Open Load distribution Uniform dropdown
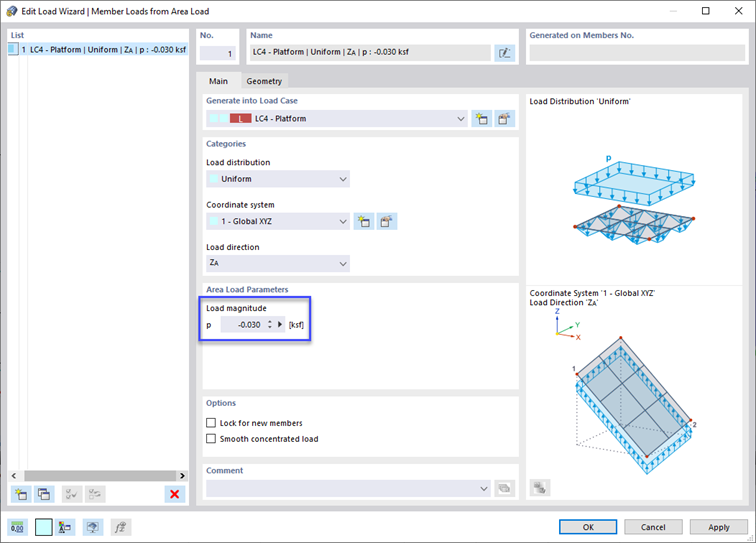The width and height of the screenshot is (756, 543). pyautogui.click(x=278, y=179)
